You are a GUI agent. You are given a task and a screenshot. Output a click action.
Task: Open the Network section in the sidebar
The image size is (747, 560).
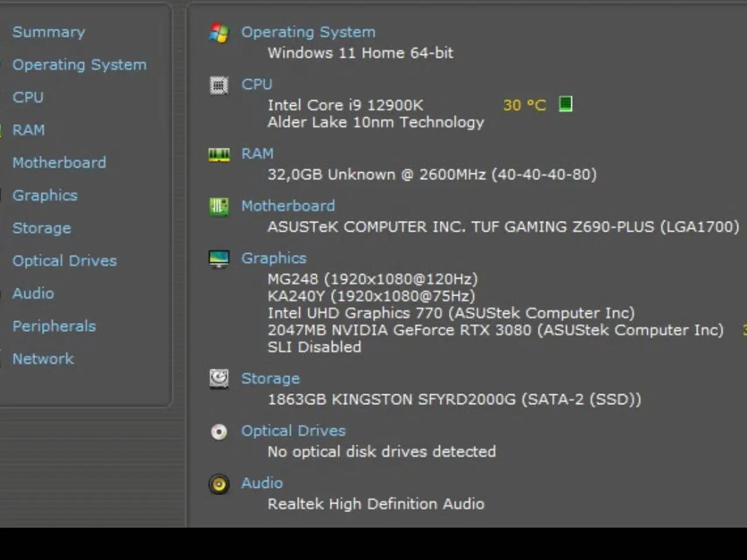click(43, 359)
